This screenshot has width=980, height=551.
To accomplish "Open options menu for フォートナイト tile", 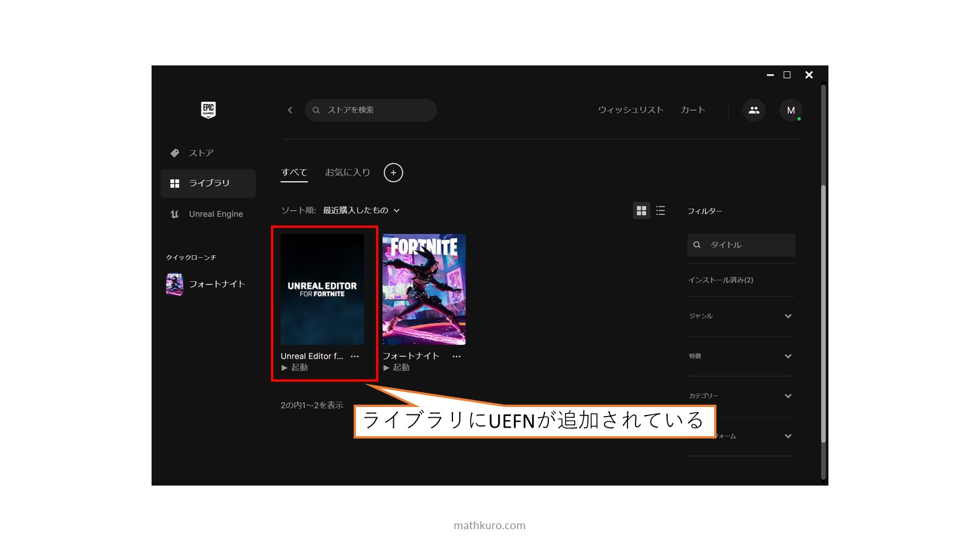I will tap(456, 356).
